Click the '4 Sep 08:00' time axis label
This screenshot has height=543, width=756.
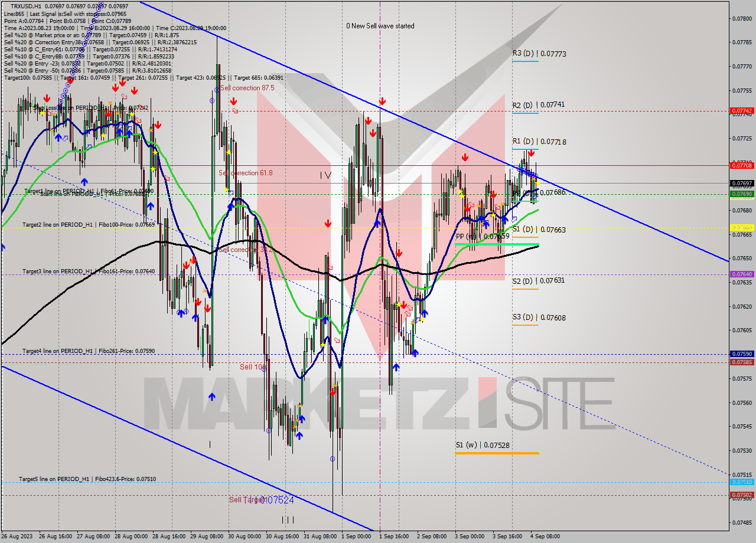[x=545, y=537]
